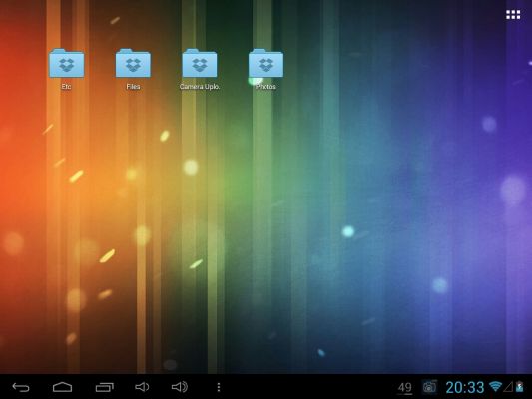The image size is (532, 399).
Task: Open the three-dot overflow menu
Action: 219,387
